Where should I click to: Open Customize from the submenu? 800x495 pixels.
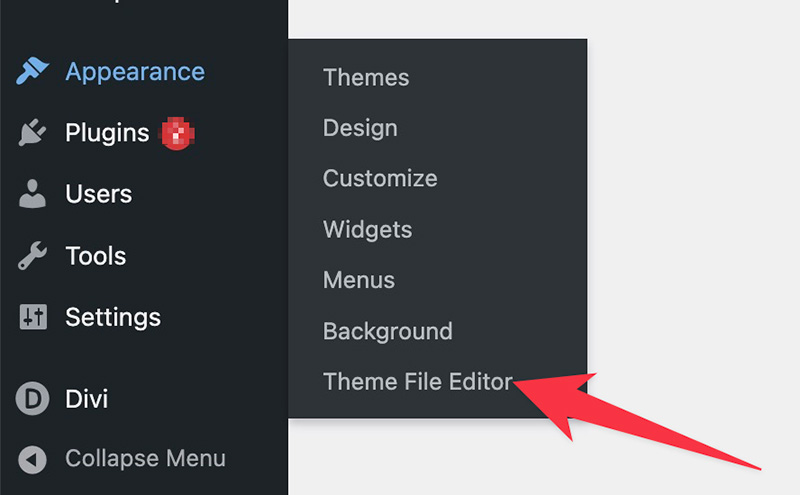pyautogui.click(x=380, y=179)
